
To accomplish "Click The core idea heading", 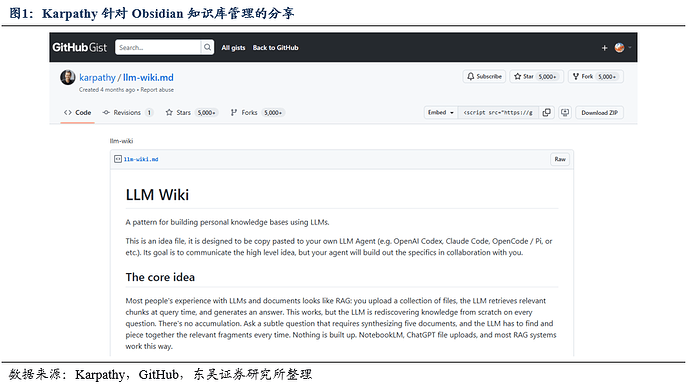I will (x=160, y=277).
